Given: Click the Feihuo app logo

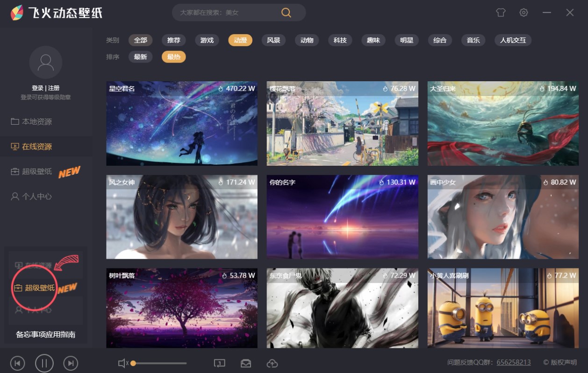Looking at the screenshot, I should pos(17,13).
